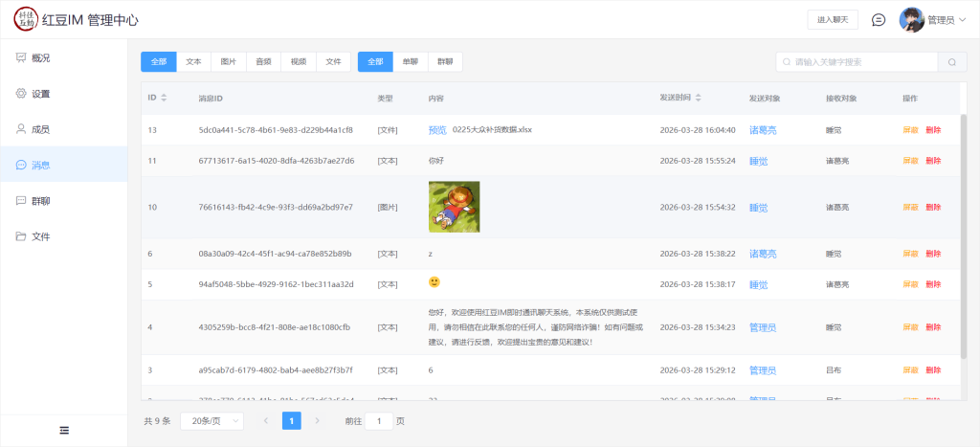Screen dimensions: 980x447
Task: Click message ID 5dc0a441-5c78-4b61-9e83-d229b44a1cf8
Action: click(276, 130)
